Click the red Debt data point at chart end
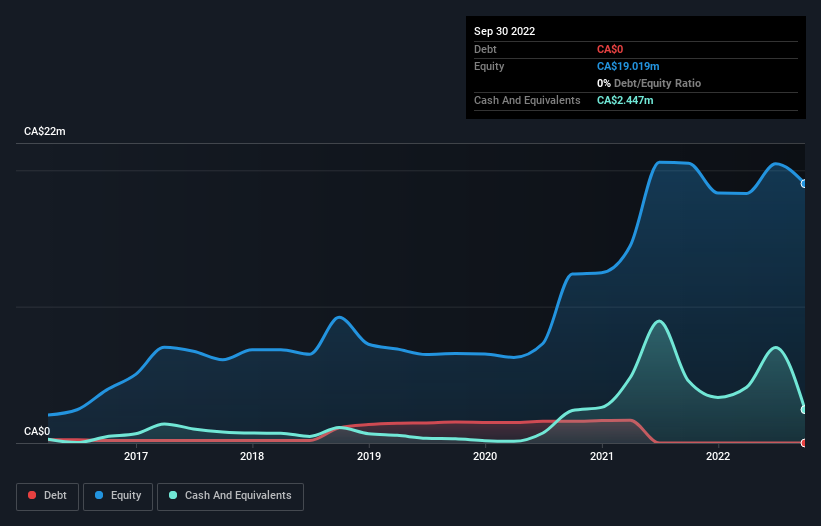Screen dimensions: 821x526 point(804,443)
